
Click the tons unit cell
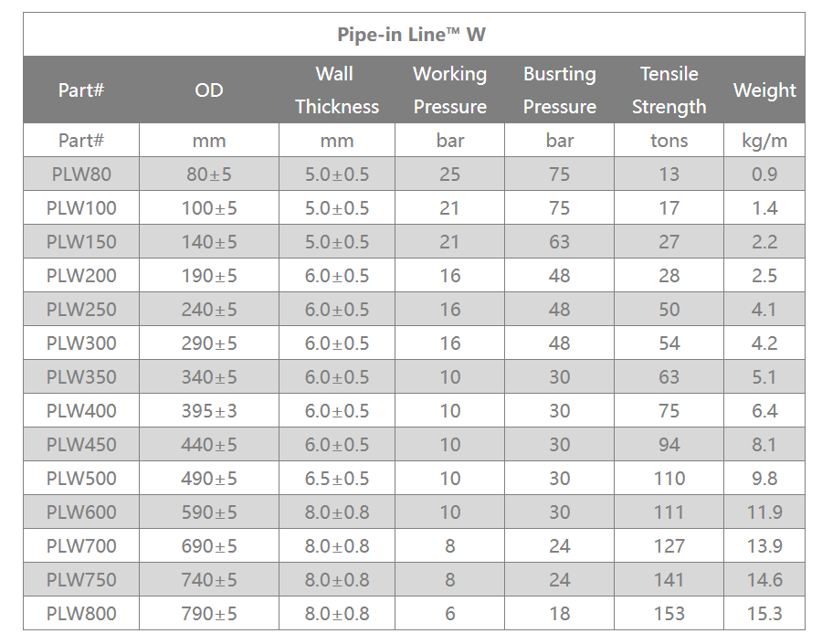coord(669,141)
